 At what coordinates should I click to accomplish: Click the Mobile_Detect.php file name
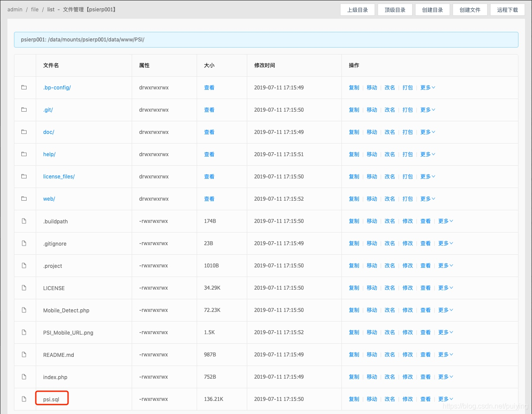[66, 310]
